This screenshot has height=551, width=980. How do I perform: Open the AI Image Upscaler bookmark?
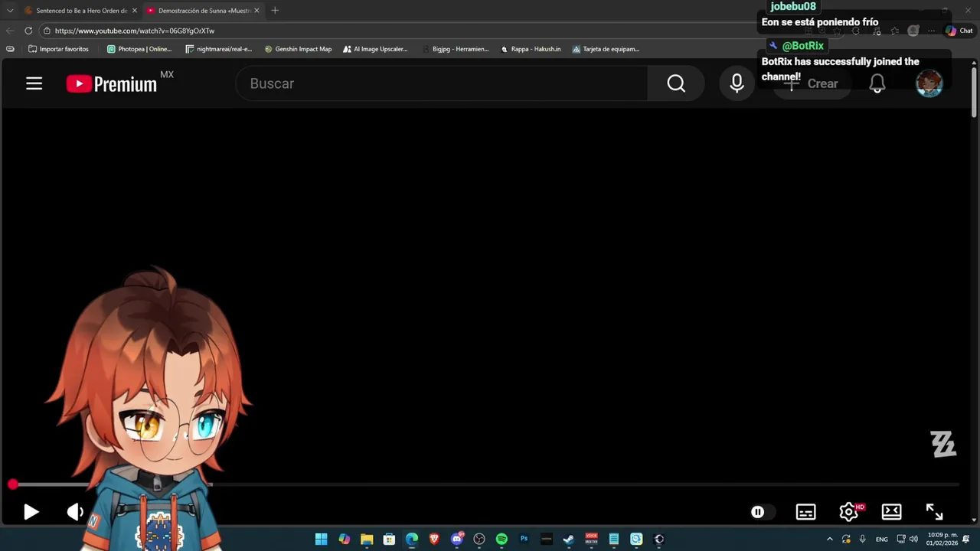coord(375,49)
